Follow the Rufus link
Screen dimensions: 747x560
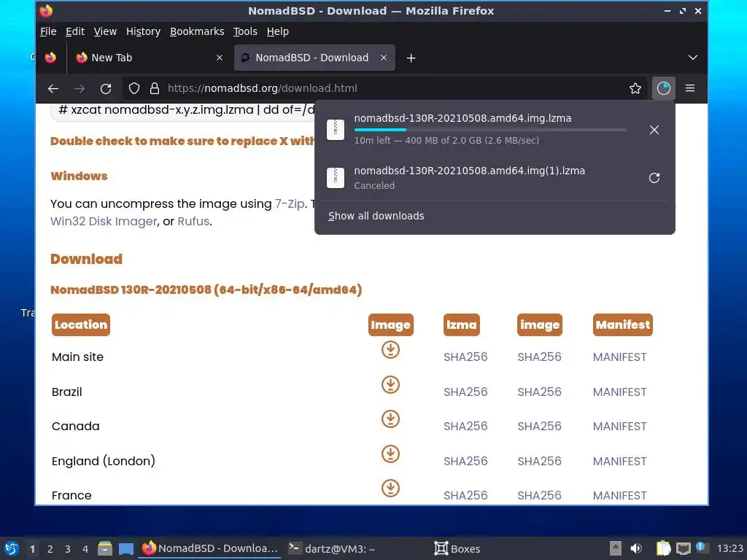point(193,222)
